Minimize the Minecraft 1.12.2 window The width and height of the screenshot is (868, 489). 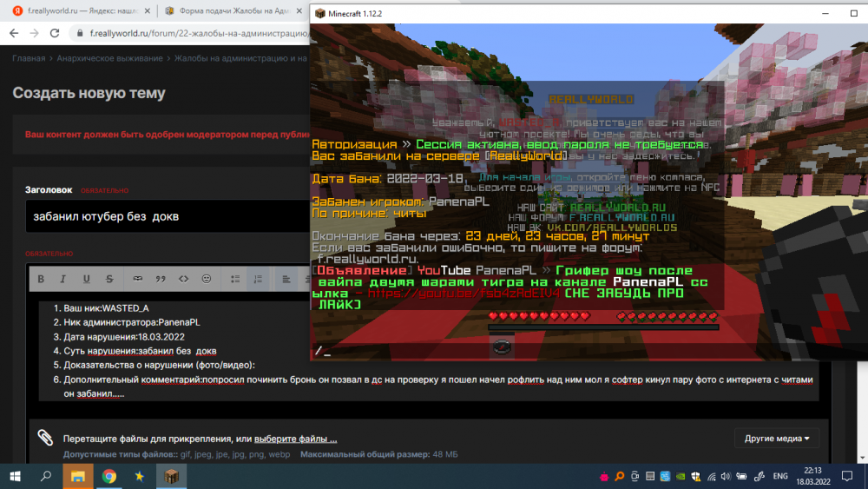click(825, 13)
